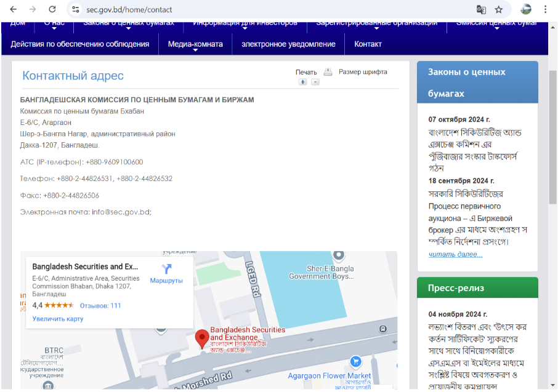Click the Печать print link
Image resolution: width=558 pixels, height=392 pixels.
pos(306,72)
